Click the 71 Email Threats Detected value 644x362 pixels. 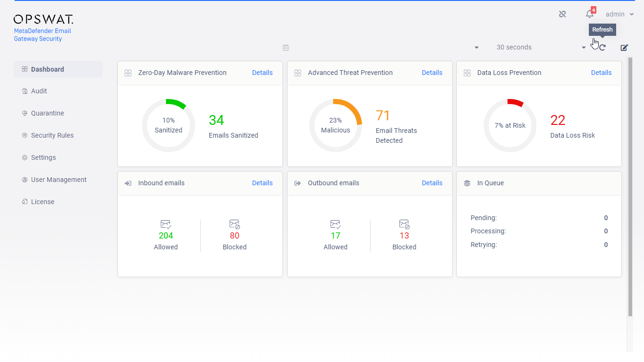pyautogui.click(x=383, y=115)
